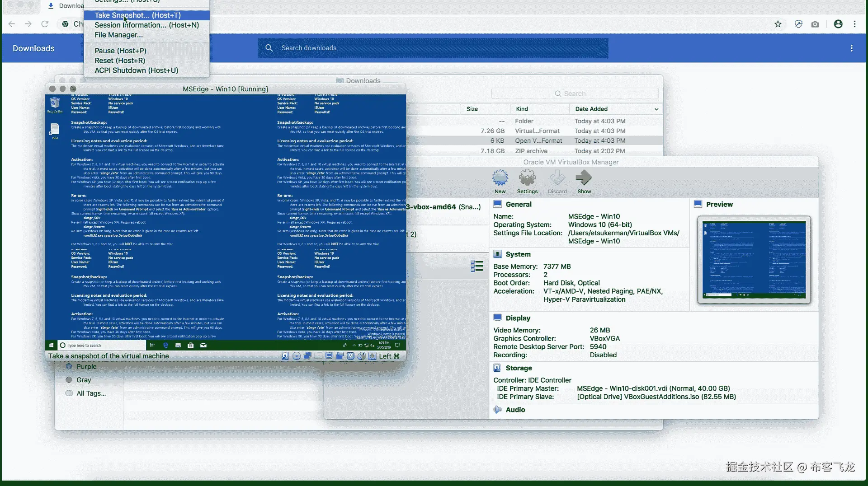Open Chrome's three-dot menu

click(855, 24)
